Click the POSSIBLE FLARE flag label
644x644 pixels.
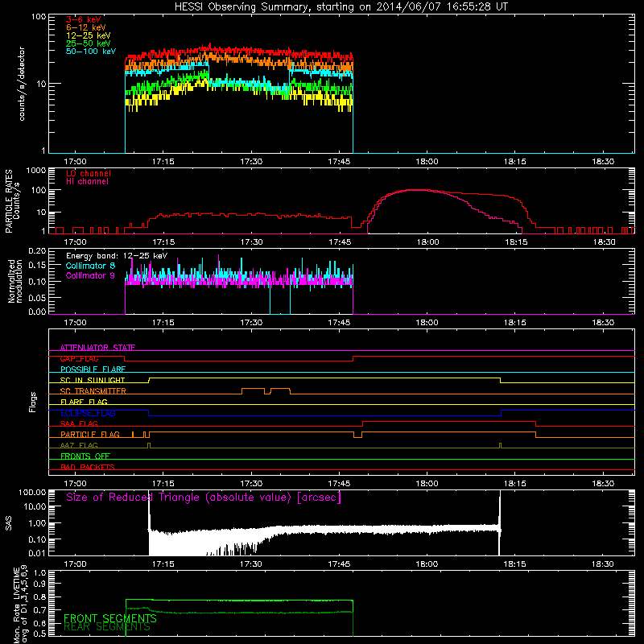93,369
